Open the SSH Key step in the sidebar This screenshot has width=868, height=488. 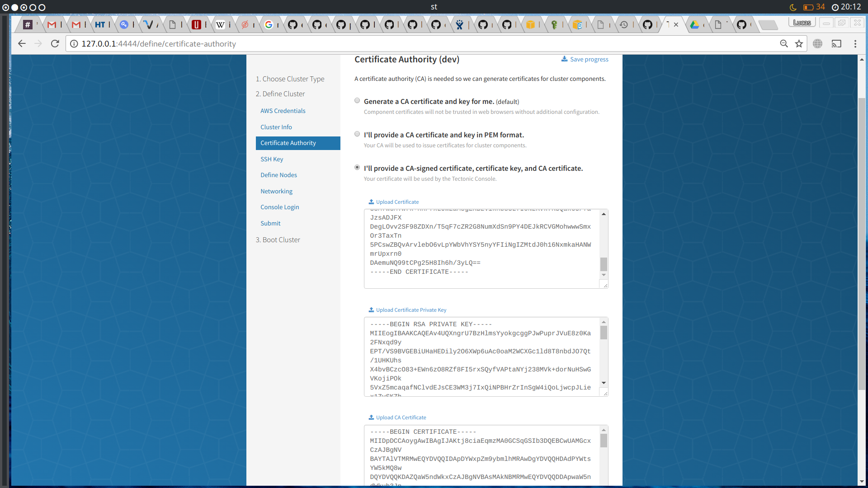click(272, 159)
